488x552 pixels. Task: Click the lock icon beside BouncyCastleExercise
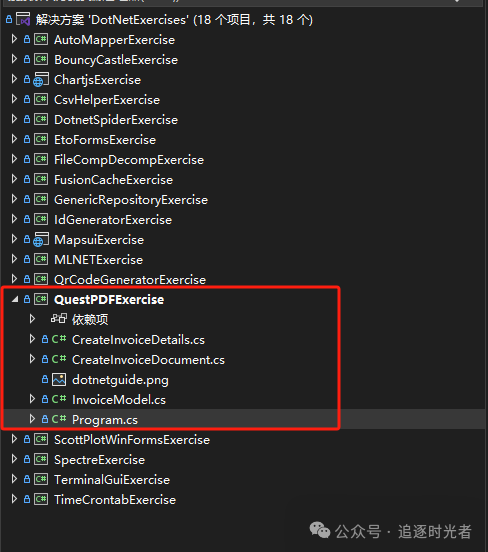(x=27, y=59)
